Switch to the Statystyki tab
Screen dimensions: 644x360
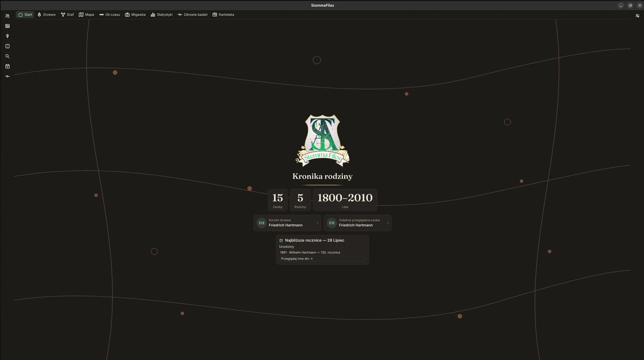pos(162,15)
